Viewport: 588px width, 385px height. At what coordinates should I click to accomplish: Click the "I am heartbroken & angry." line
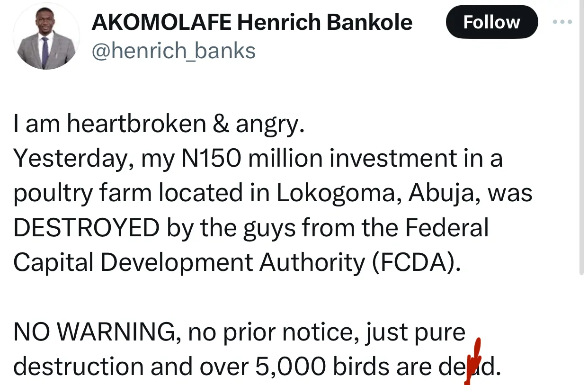tap(159, 124)
